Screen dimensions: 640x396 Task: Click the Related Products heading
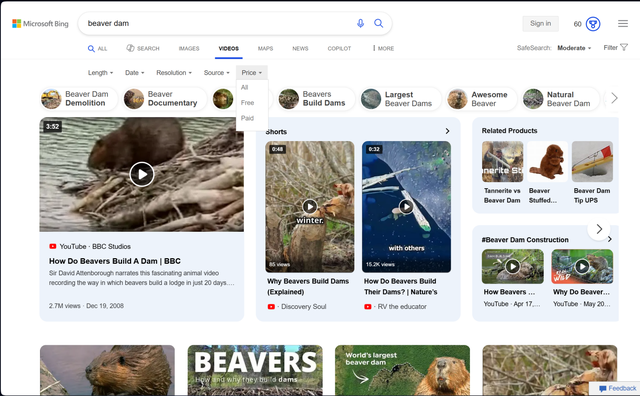pos(509,131)
